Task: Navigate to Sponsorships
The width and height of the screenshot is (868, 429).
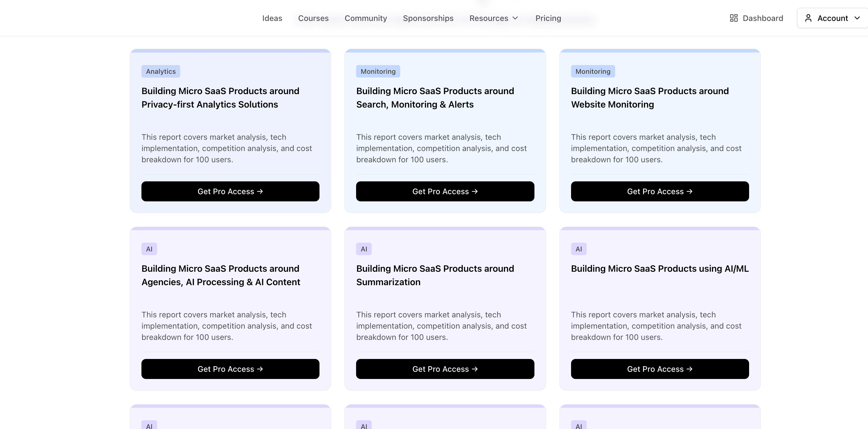Action: click(x=428, y=18)
